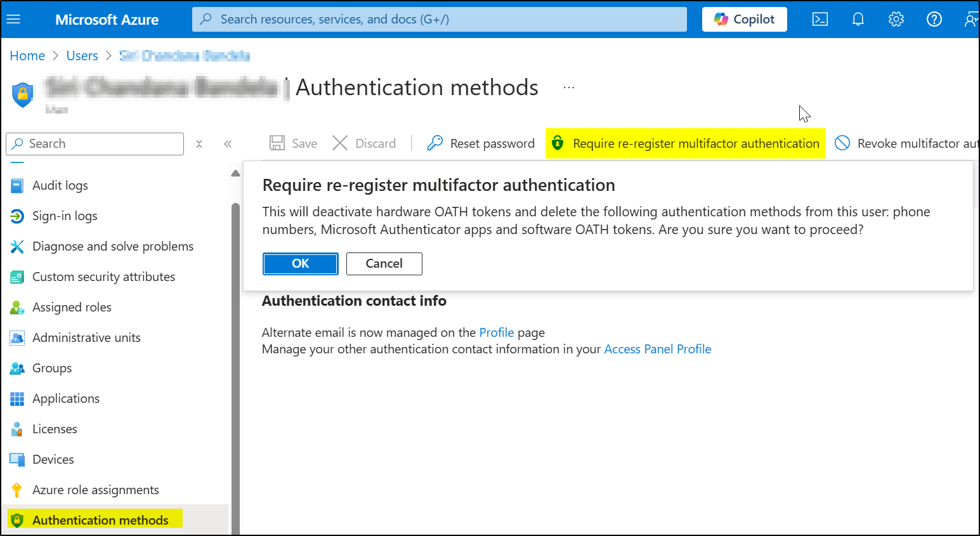Click the Save disk icon in toolbar
The image size is (980, 536).
277,143
